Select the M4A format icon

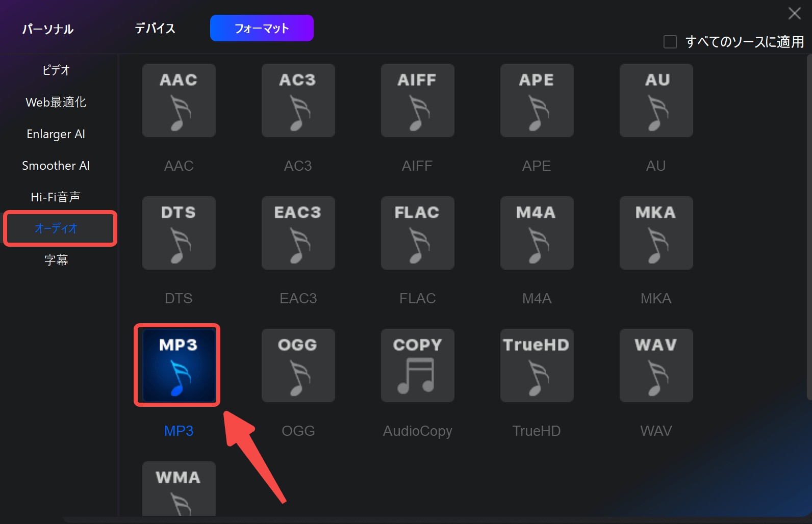(537, 233)
